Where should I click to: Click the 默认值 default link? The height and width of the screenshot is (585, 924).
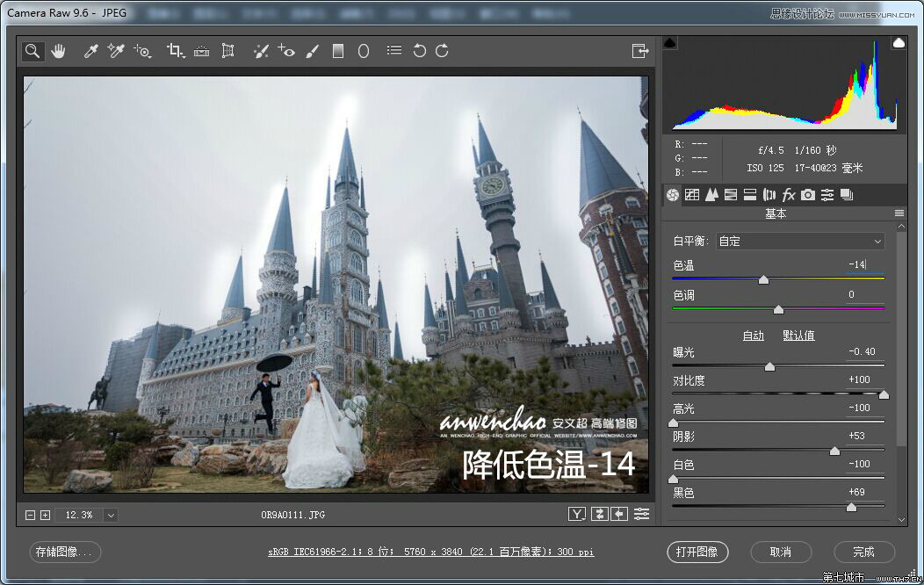click(798, 336)
